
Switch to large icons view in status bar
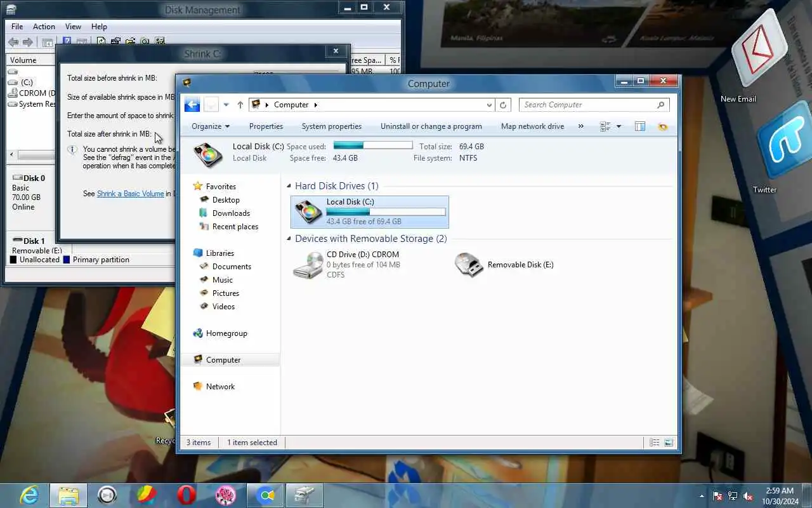click(x=669, y=443)
